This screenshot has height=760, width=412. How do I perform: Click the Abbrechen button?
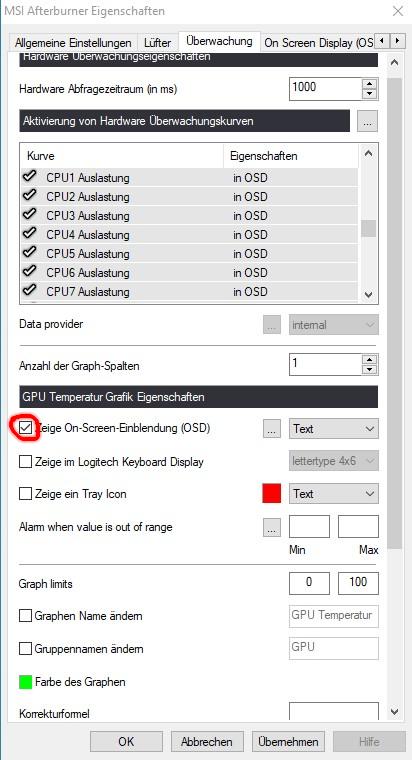coord(207,742)
